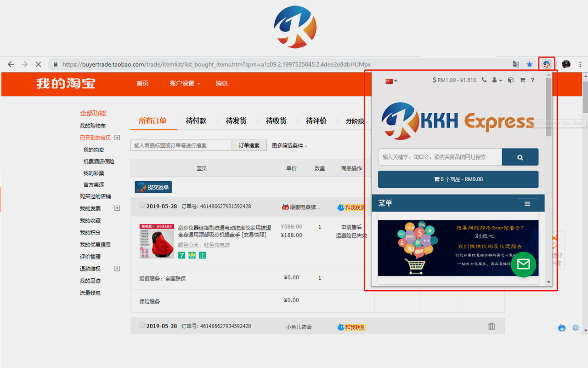Click the browser forward arrow
This screenshot has height=368, width=588.
25,64
